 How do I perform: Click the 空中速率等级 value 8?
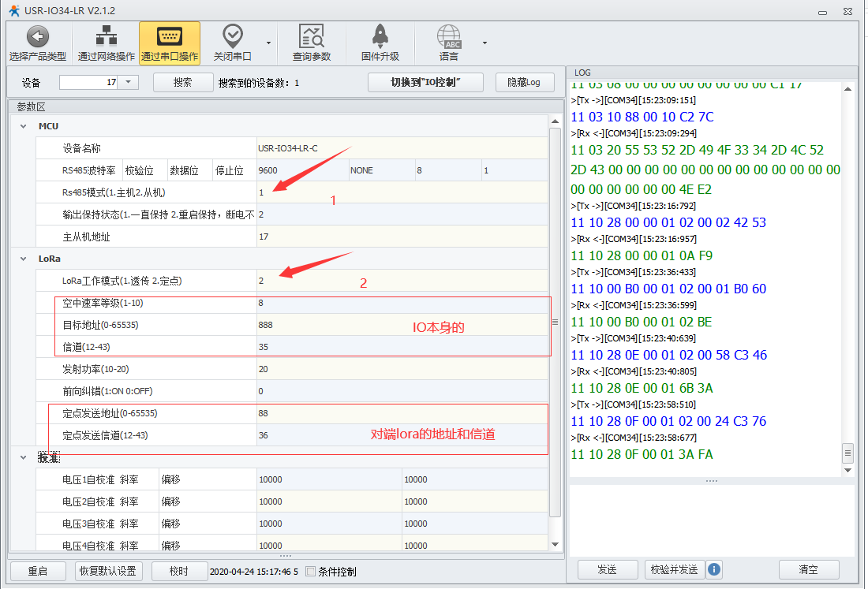click(x=402, y=303)
